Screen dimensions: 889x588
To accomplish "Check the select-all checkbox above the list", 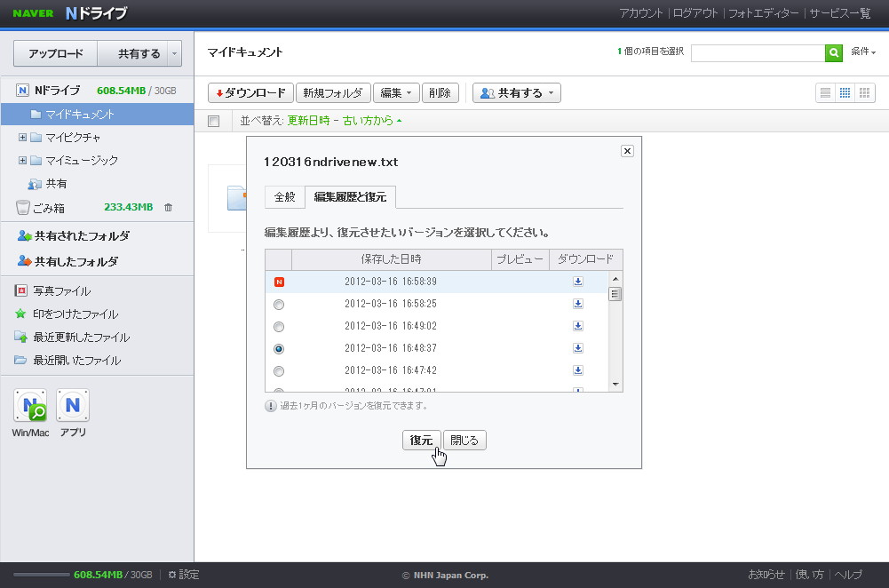I will pyautogui.click(x=212, y=120).
